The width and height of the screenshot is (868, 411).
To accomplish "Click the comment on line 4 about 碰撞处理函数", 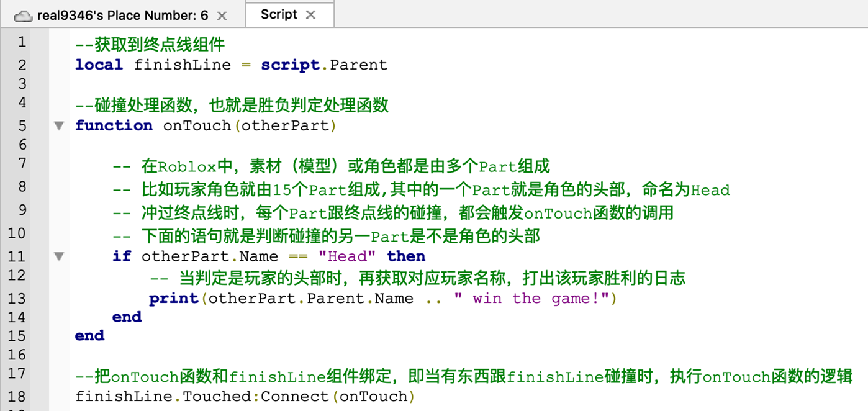I will pyautogui.click(x=232, y=105).
